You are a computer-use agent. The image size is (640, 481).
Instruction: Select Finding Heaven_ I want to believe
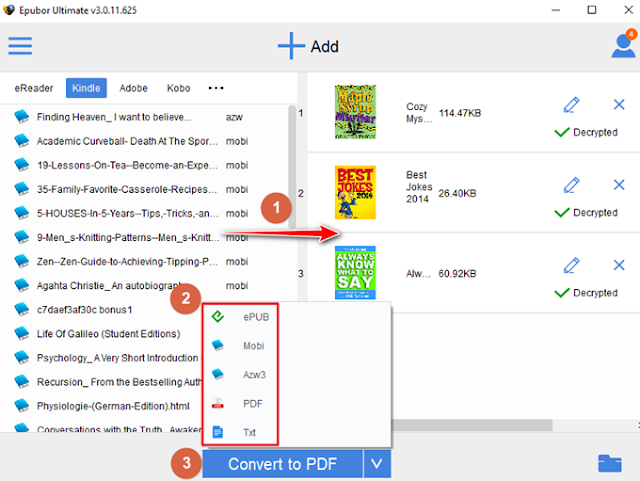[x=114, y=117]
